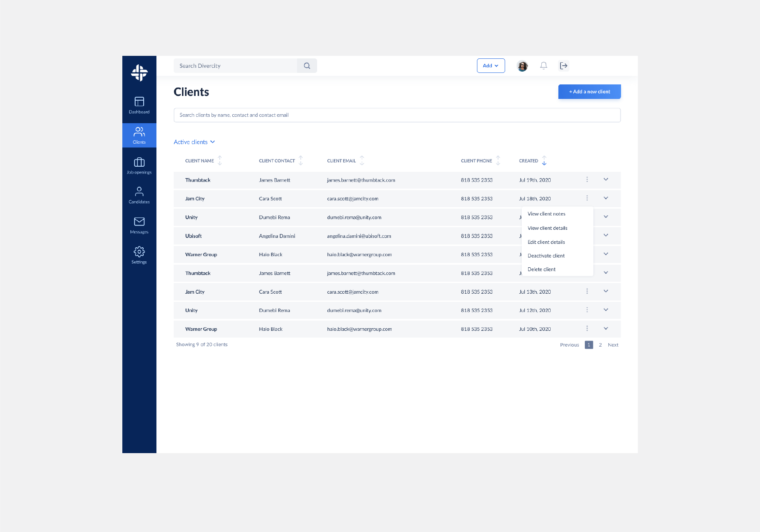Open three-dot menu for Jam City Jul 13th row
Screen dimensions: 760x532
[x=587, y=291]
